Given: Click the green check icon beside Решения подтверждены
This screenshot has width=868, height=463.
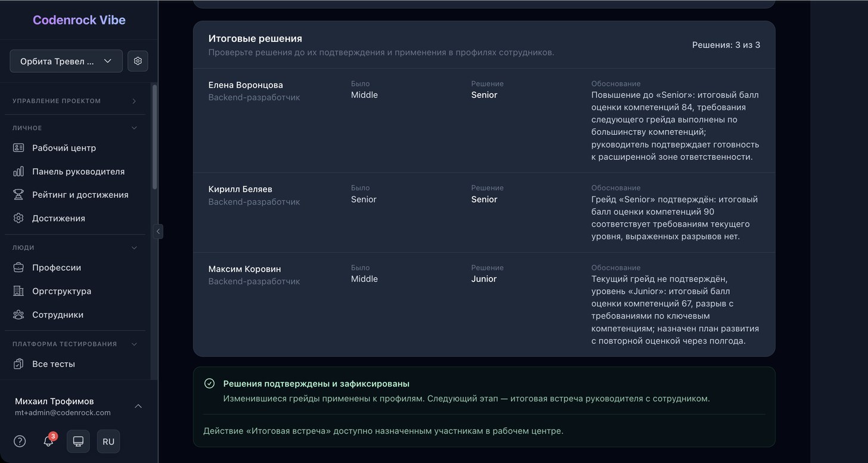Looking at the screenshot, I should pyautogui.click(x=209, y=384).
